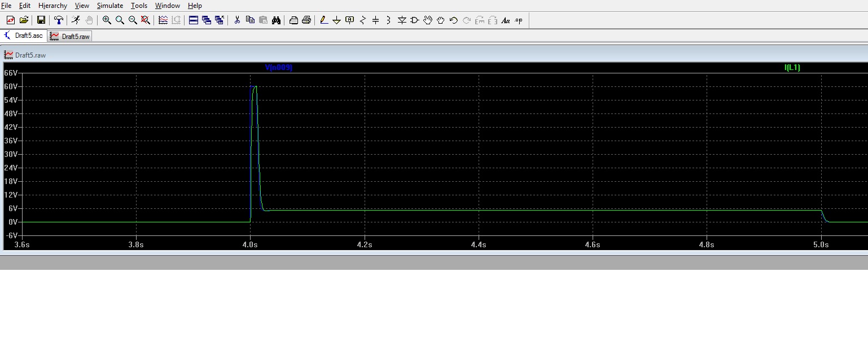Open the Simulate menu
This screenshot has width=868, height=350.
[109, 6]
